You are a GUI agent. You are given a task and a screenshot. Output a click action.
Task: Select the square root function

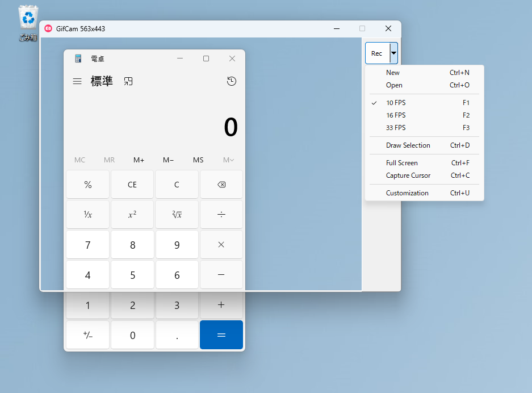click(x=177, y=214)
